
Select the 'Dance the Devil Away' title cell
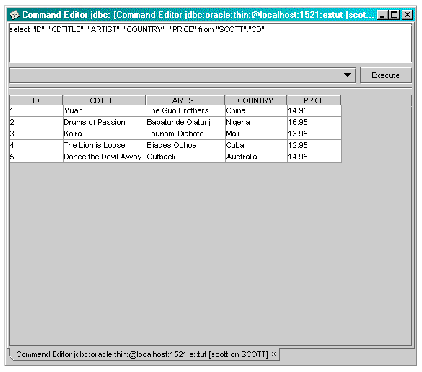coord(104,157)
